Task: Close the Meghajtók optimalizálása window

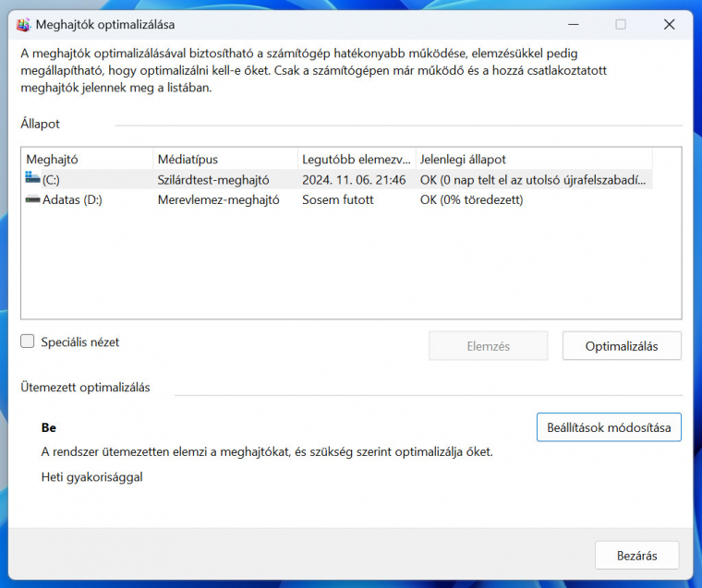Action: pos(669,25)
